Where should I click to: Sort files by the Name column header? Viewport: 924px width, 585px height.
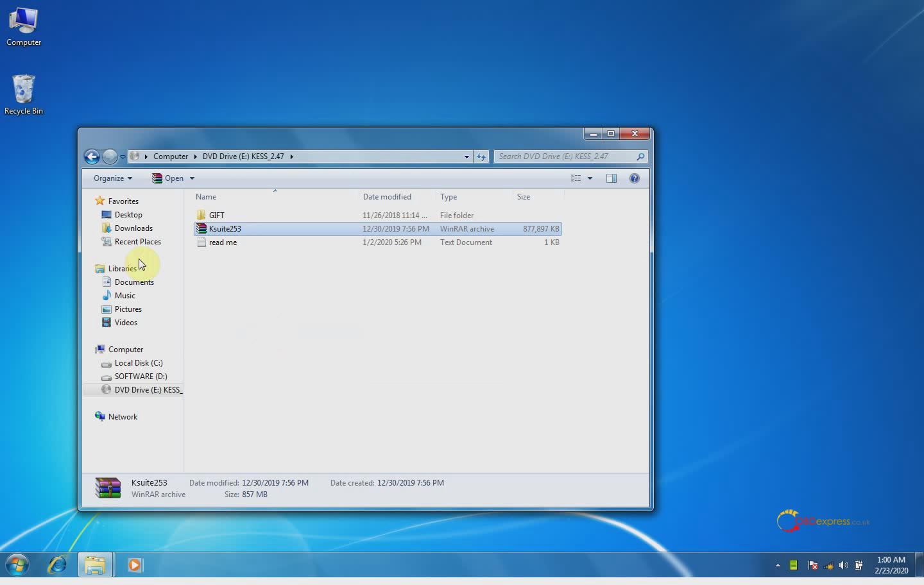(x=206, y=197)
